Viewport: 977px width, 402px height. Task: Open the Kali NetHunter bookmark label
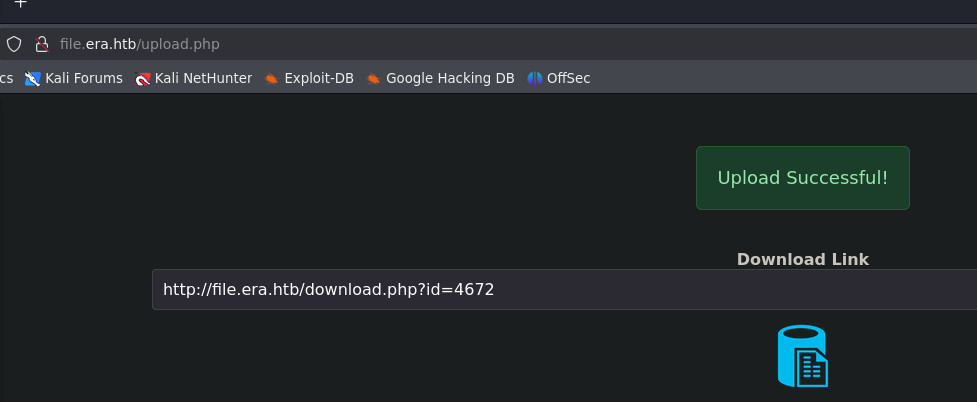[x=203, y=79]
